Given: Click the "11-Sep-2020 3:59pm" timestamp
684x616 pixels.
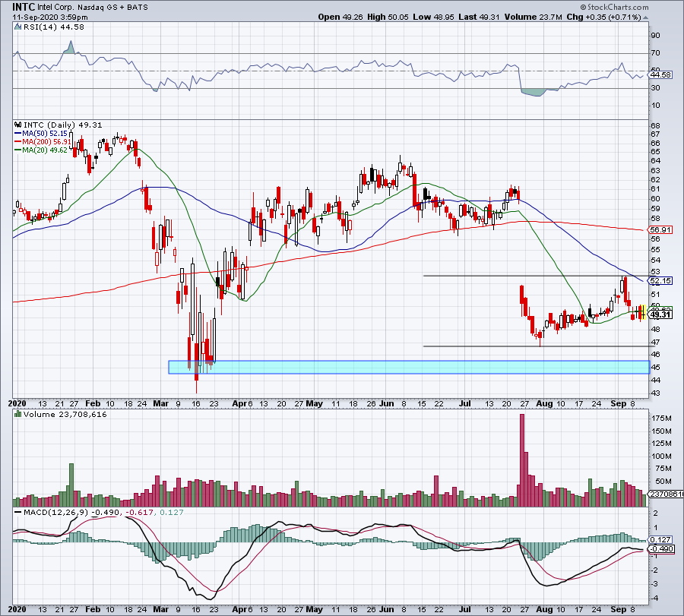Looking at the screenshot, I should pyautogui.click(x=49, y=17).
